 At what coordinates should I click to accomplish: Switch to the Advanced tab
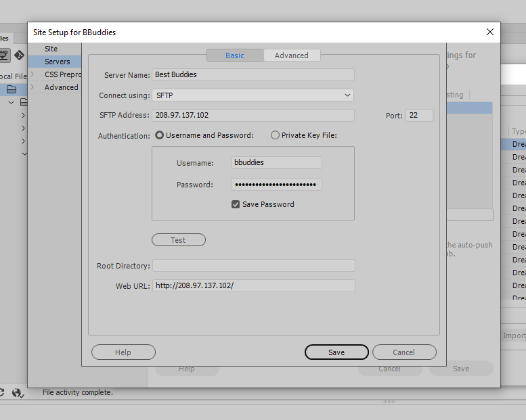point(291,55)
